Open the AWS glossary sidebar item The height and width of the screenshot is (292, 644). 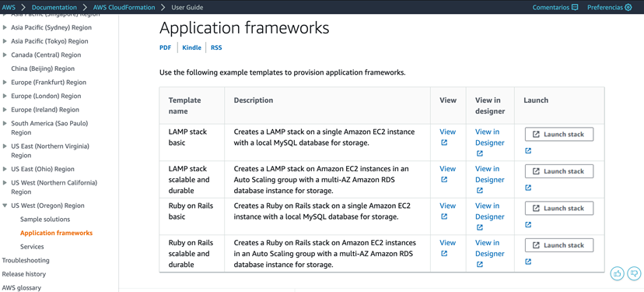pos(21,288)
